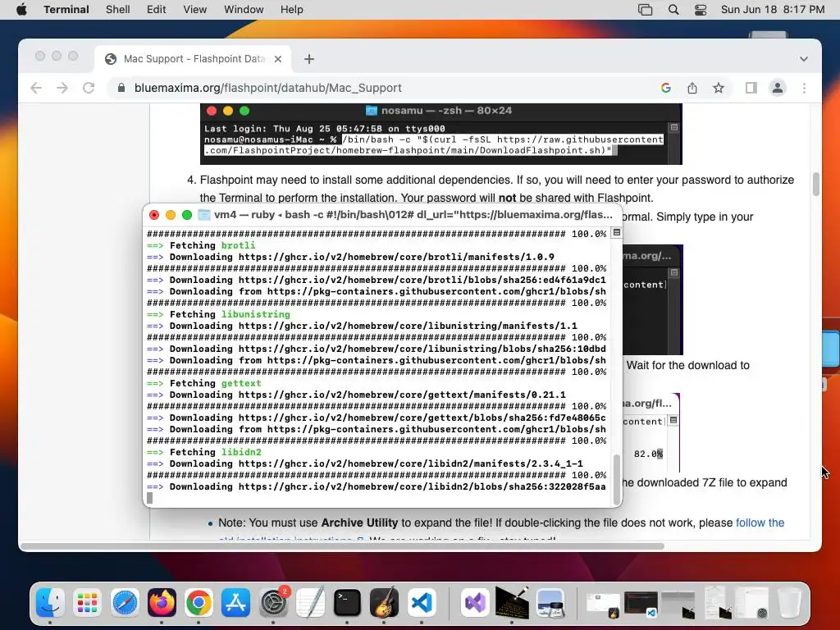The width and height of the screenshot is (840, 630).
Task: Open Launchpad in the Dock
Action: (x=87, y=602)
